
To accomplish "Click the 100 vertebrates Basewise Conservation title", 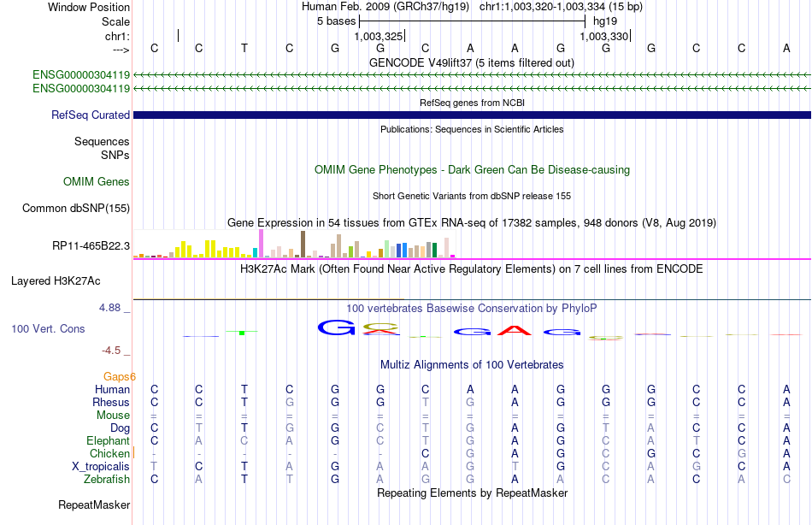I will [472, 309].
